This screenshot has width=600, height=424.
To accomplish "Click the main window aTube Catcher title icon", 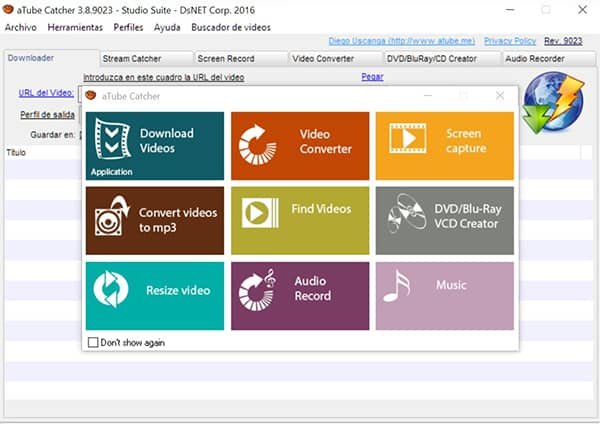I will click(8, 10).
